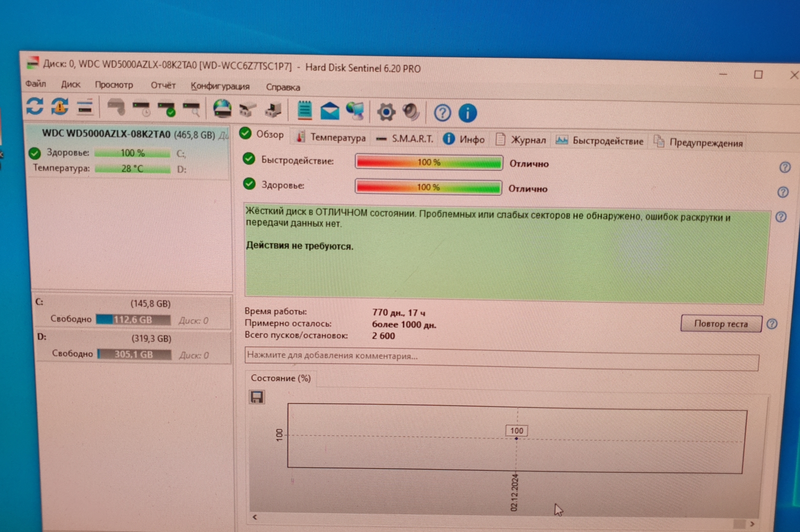Screen dimensions: 800x532
Task: Click the blue Refresh arrows toolbar icon
Action: (34, 106)
